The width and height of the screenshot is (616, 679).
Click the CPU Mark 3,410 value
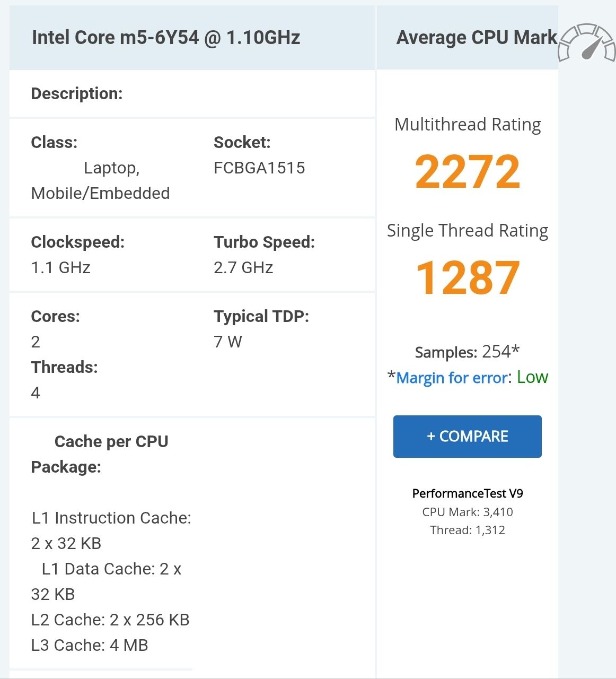pos(467,511)
